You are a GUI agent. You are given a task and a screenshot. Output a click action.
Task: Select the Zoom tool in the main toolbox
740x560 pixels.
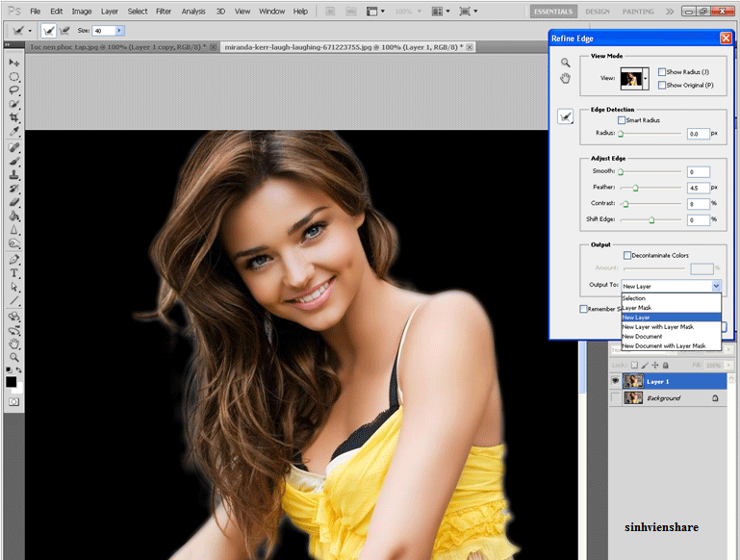[14, 357]
